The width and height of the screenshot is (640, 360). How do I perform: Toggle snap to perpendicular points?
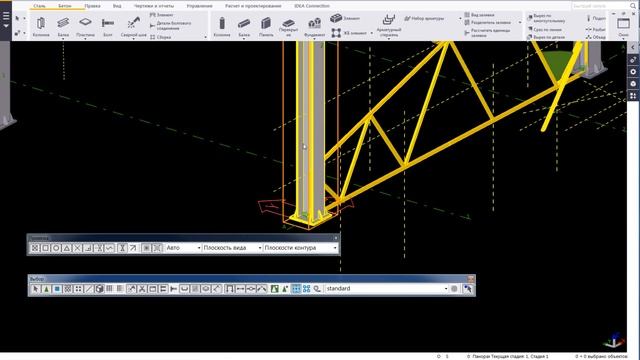88,248
